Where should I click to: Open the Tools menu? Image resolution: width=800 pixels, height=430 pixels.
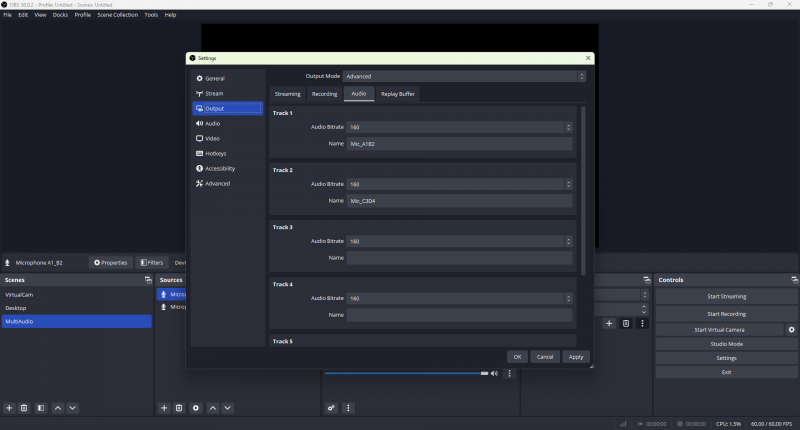point(151,15)
